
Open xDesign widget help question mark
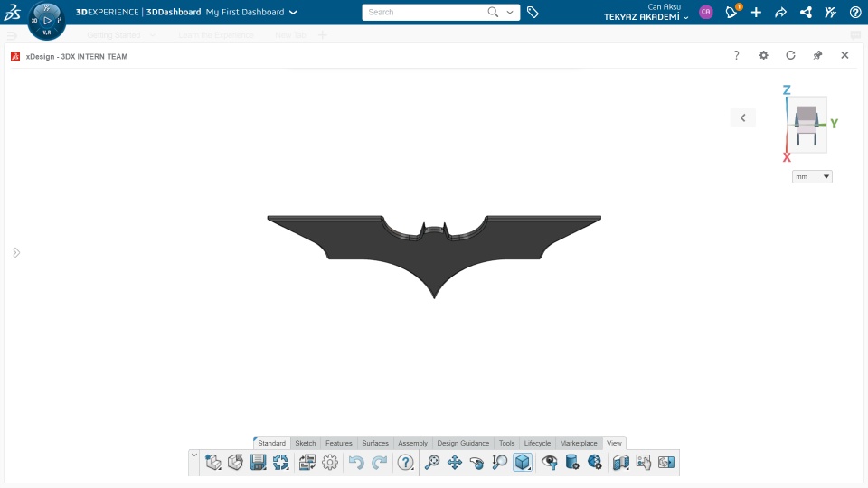pyautogui.click(x=736, y=55)
